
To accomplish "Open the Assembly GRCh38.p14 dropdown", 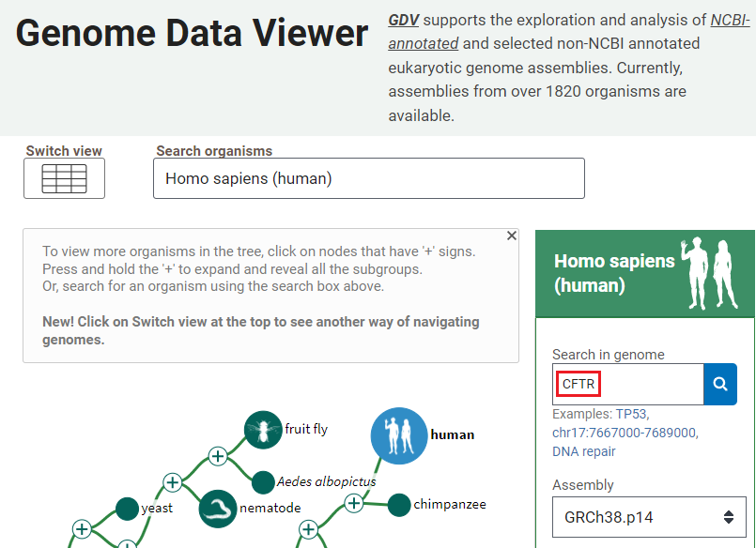I will pyautogui.click(x=649, y=517).
